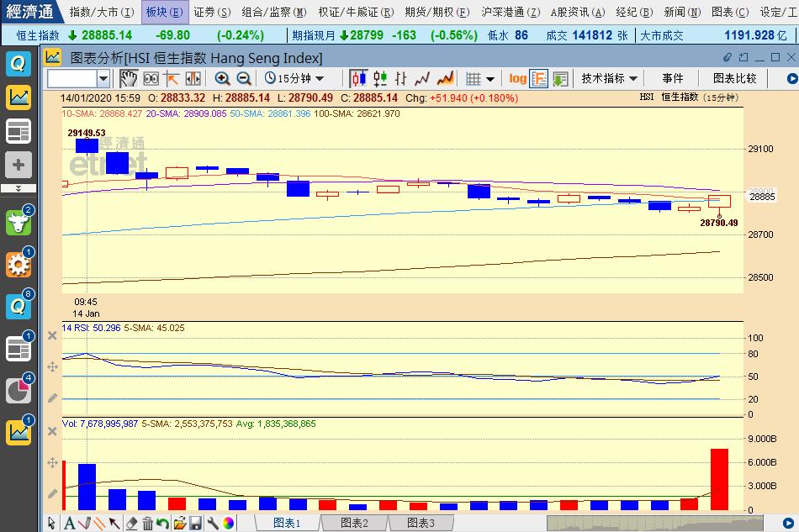Expand the symbol input dropdown arrow

coord(103,78)
